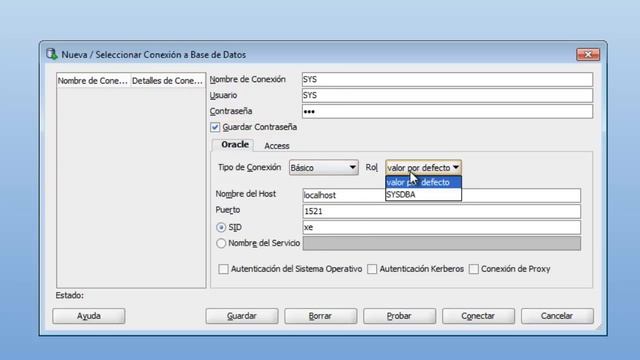Click the Detalles de Cone... column header
This screenshot has width=640, height=360.
tap(167, 81)
